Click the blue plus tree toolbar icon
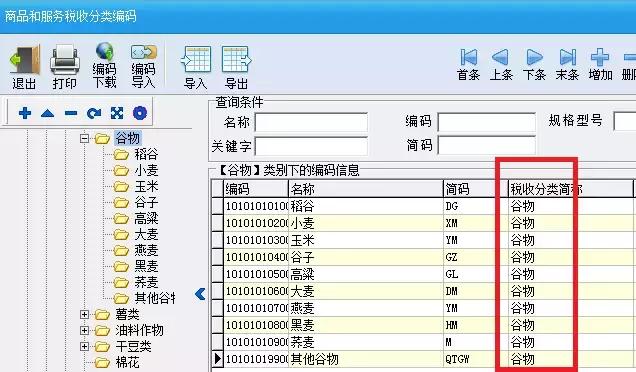 (25, 113)
